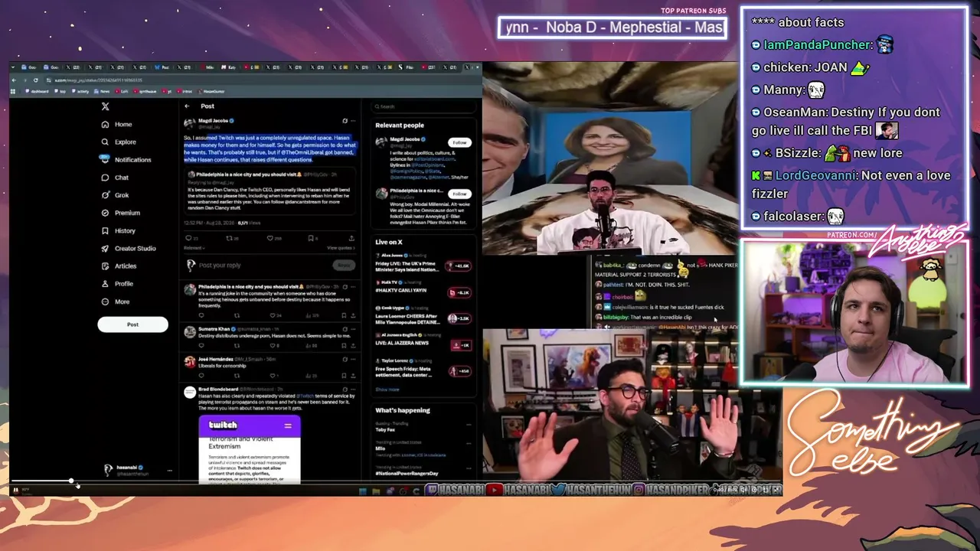The width and height of the screenshot is (980, 551).
Task: Expand the Relevant replies sort dropdown
Action: (x=194, y=248)
